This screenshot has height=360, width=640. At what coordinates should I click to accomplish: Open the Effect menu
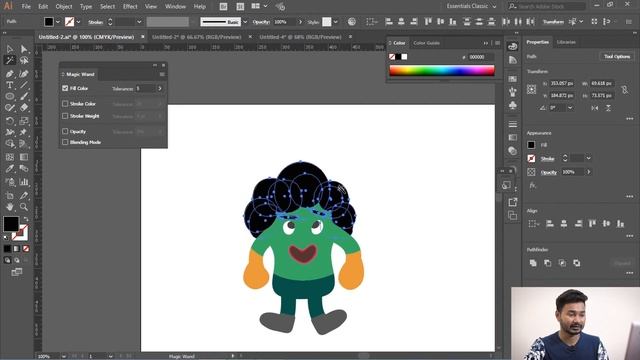130,7
